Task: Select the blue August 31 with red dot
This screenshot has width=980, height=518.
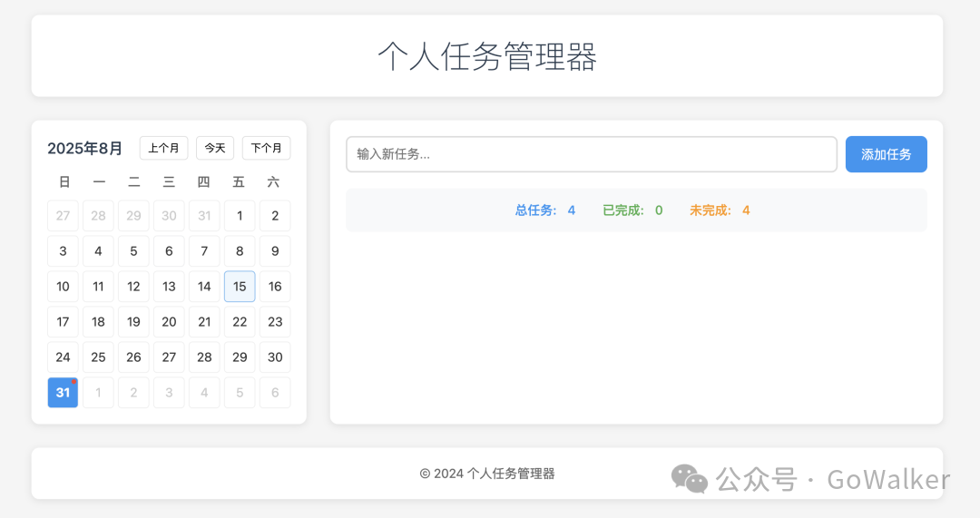Action: click(64, 393)
